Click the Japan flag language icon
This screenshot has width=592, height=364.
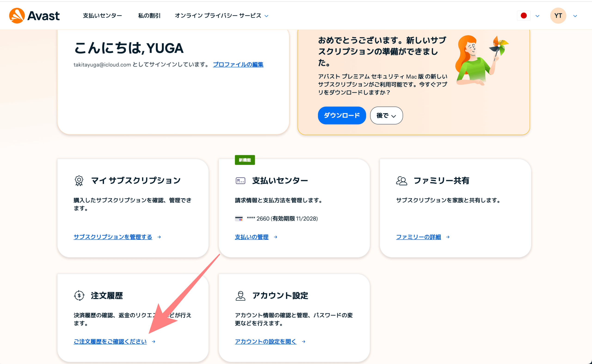click(x=524, y=16)
